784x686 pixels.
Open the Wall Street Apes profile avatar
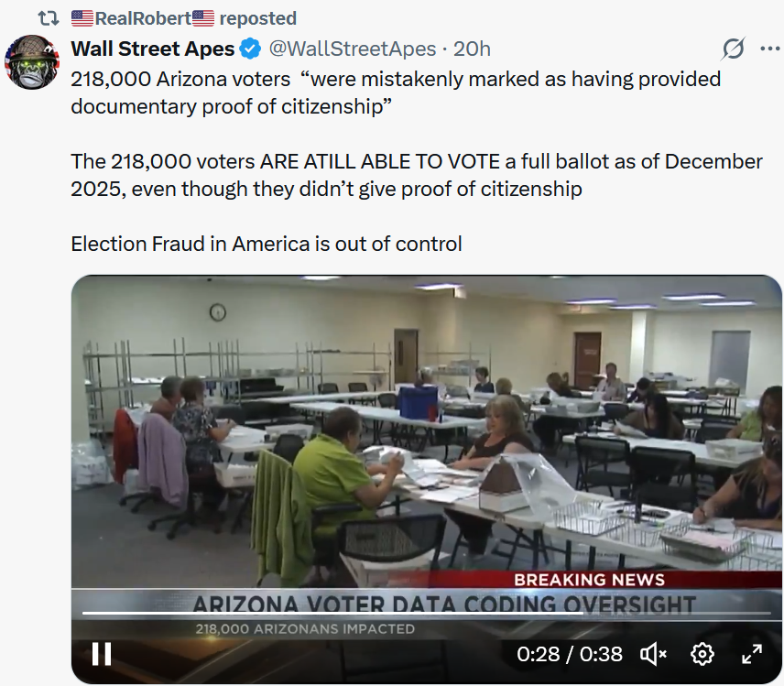pyautogui.click(x=32, y=61)
